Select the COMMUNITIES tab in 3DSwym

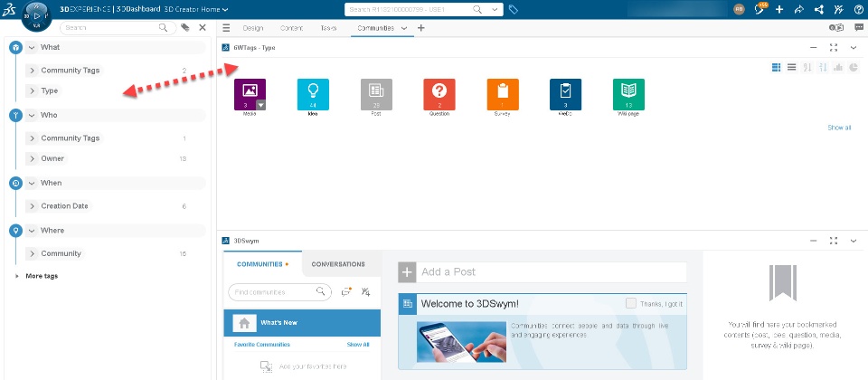click(x=262, y=264)
